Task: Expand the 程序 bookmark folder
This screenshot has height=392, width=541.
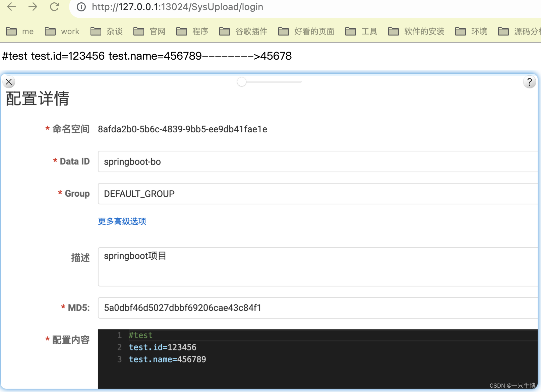Action: point(192,31)
